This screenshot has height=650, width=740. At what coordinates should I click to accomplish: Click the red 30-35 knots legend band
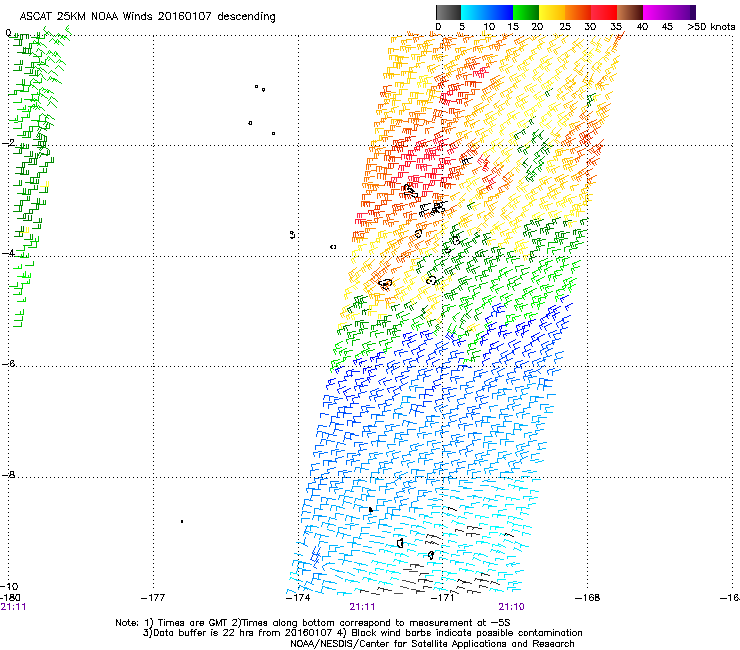pos(604,12)
